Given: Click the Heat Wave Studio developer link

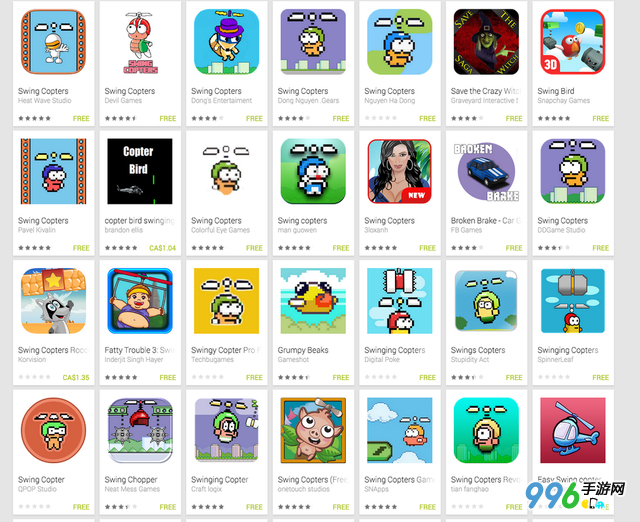Looking at the screenshot, I should (x=44, y=100).
